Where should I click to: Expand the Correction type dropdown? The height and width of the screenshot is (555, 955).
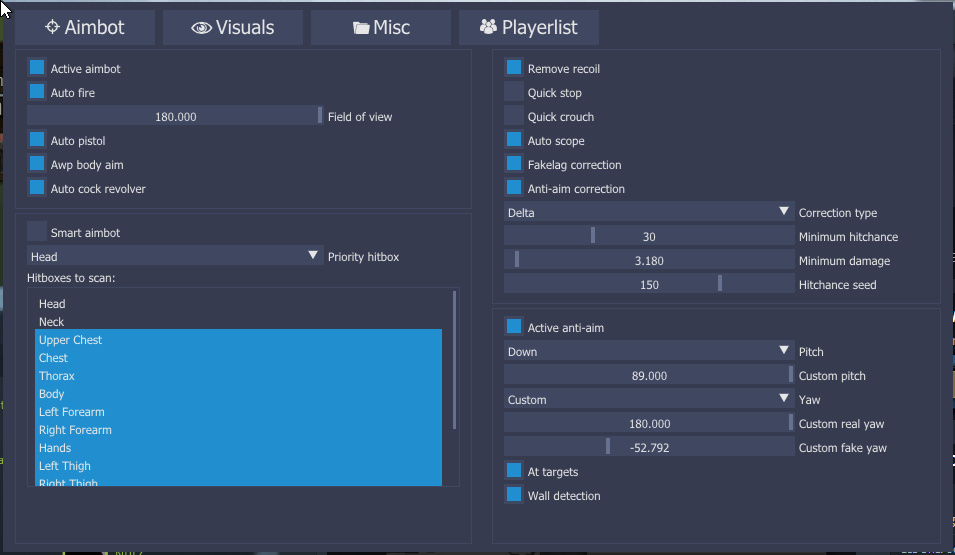point(648,212)
